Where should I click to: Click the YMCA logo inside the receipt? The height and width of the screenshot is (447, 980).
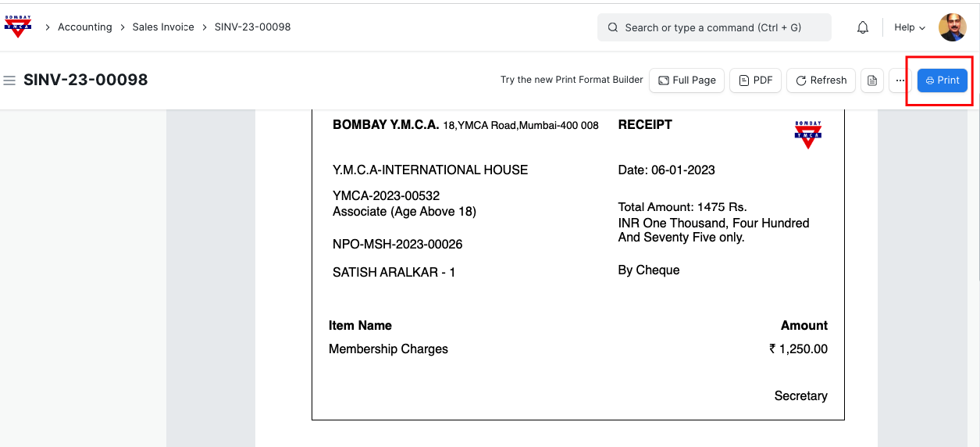[x=807, y=134]
